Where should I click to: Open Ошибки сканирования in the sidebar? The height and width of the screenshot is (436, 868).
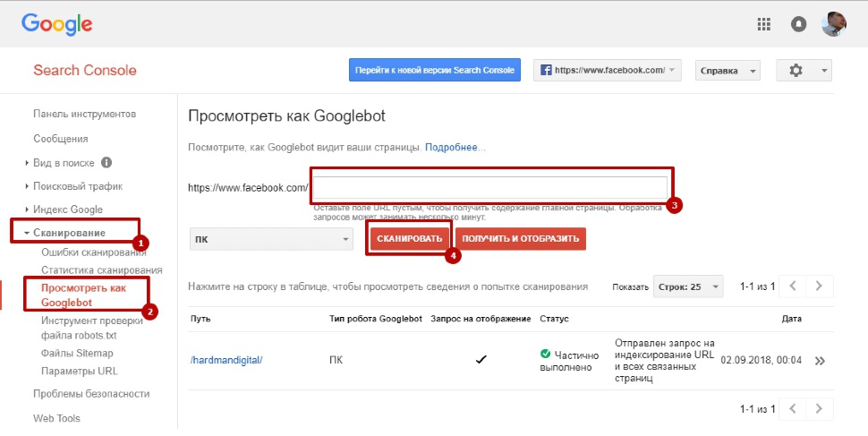point(94,252)
